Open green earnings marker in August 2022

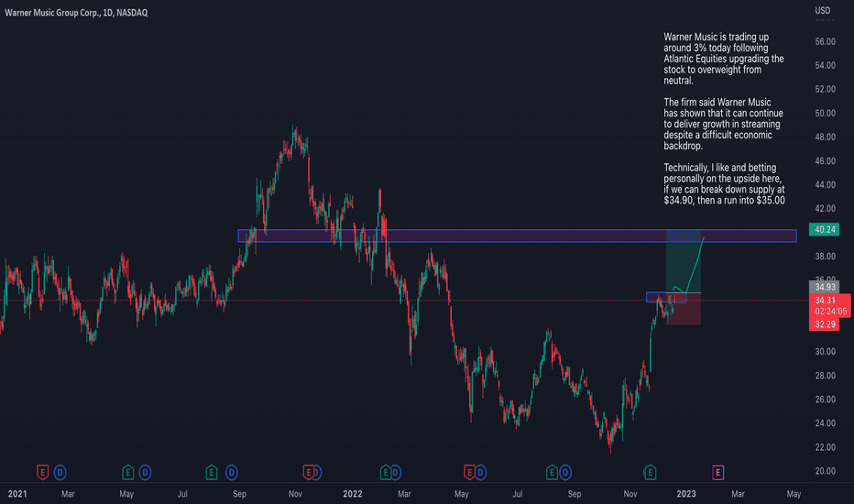point(552,472)
